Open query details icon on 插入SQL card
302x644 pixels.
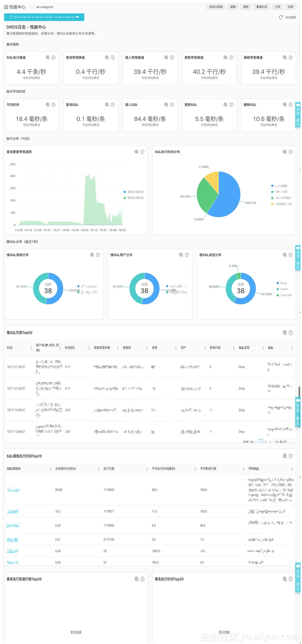click(166, 105)
